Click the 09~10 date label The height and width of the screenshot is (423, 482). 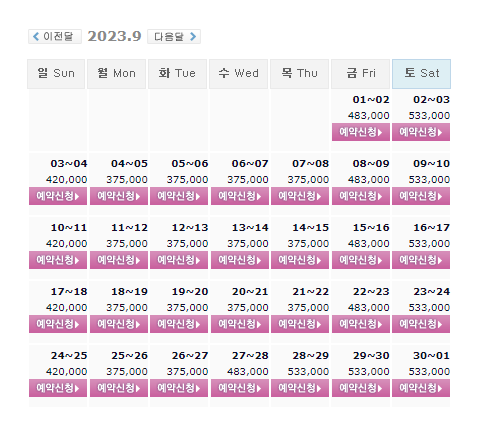point(431,164)
